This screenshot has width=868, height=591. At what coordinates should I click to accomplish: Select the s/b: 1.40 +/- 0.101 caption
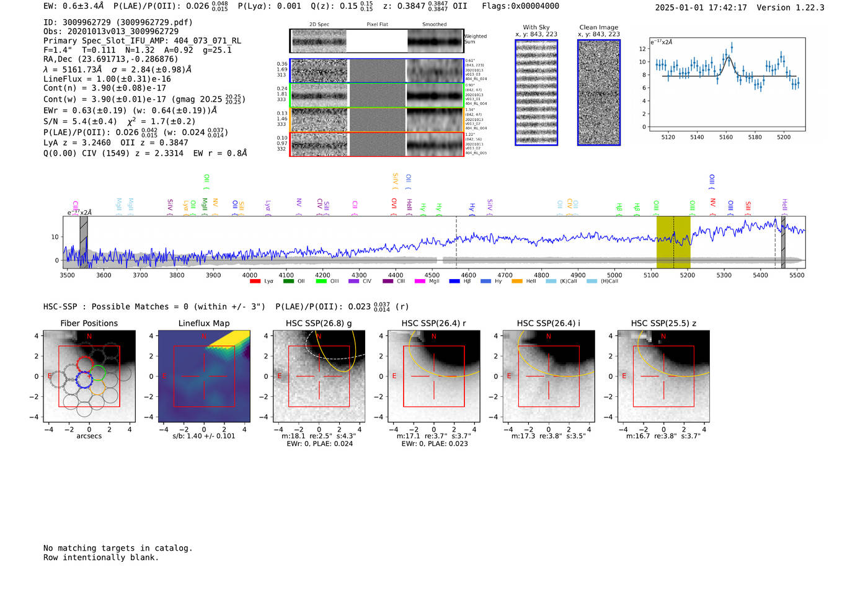[204, 436]
